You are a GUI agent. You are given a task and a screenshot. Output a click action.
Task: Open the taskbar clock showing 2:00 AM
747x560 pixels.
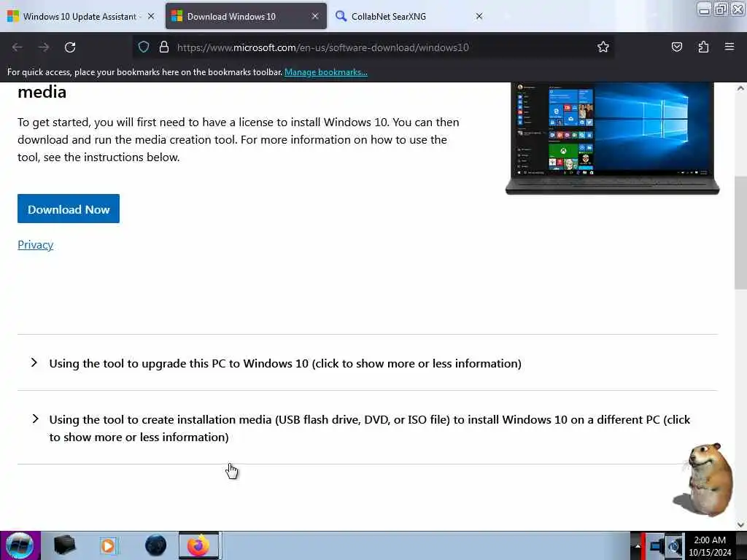tap(710, 546)
